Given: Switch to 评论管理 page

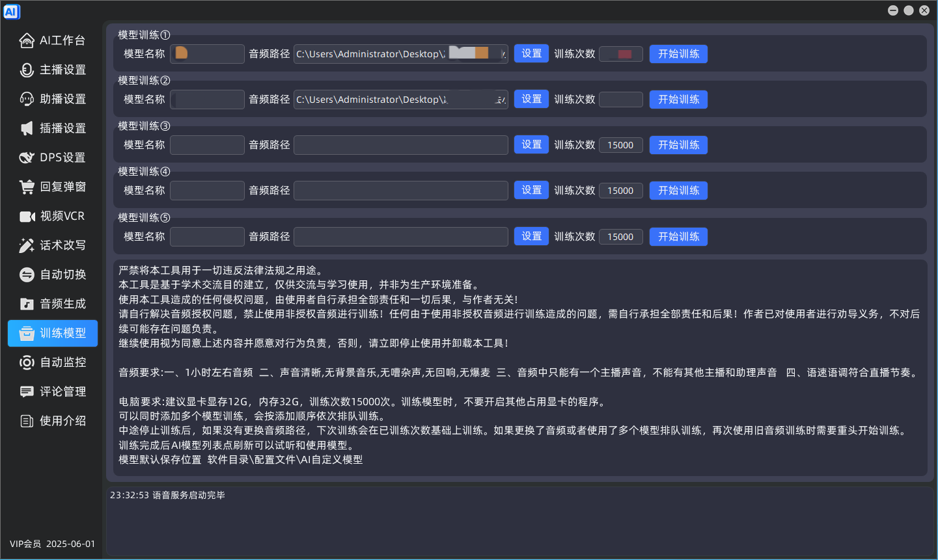Looking at the screenshot, I should (x=53, y=392).
